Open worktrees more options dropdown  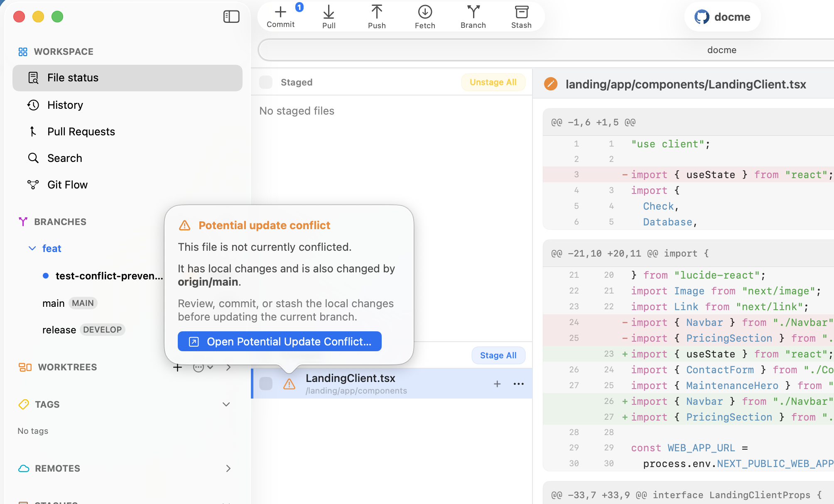(x=203, y=367)
